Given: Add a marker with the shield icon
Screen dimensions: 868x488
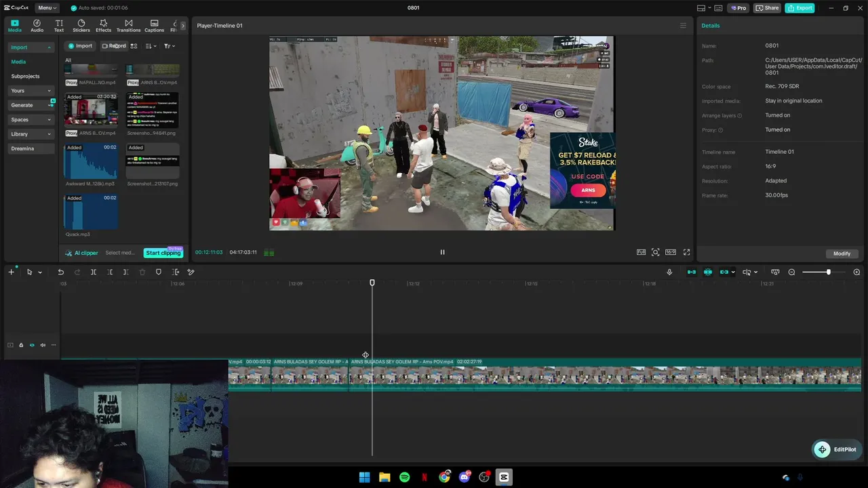Looking at the screenshot, I should [x=159, y=272].
